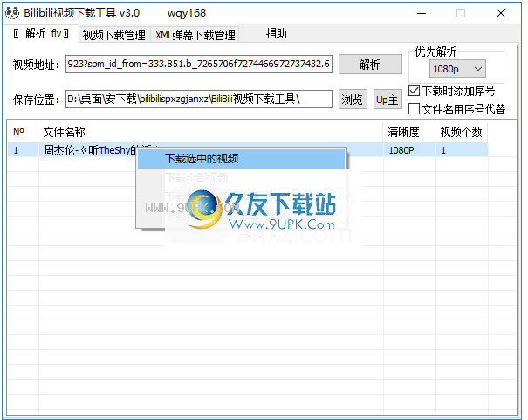Choose 下载选中的视频 from context menu

pos(242,158)
